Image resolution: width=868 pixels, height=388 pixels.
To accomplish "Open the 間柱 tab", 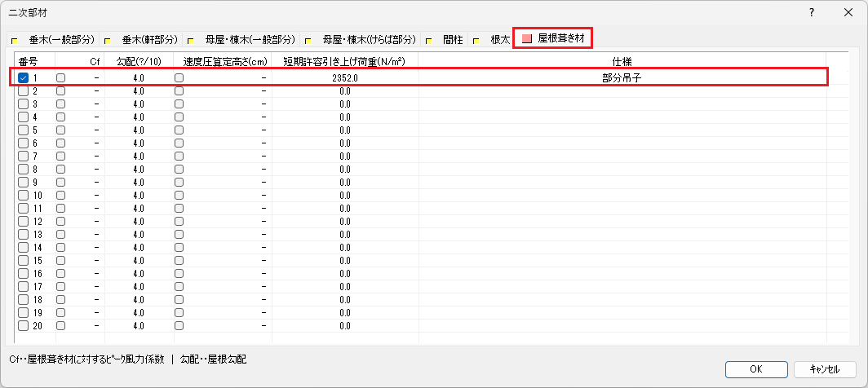I will [x=452, y=39].
